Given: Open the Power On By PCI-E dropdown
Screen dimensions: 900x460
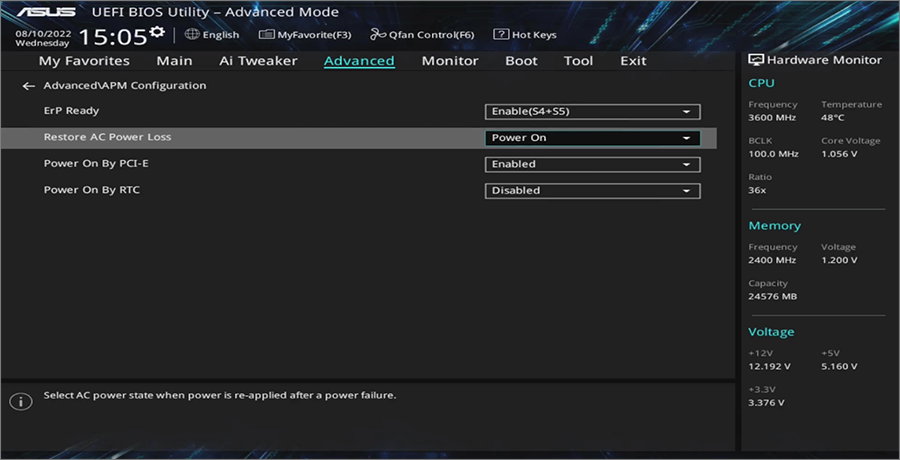Looking at the screenshot, I should (x=592, y=164).
